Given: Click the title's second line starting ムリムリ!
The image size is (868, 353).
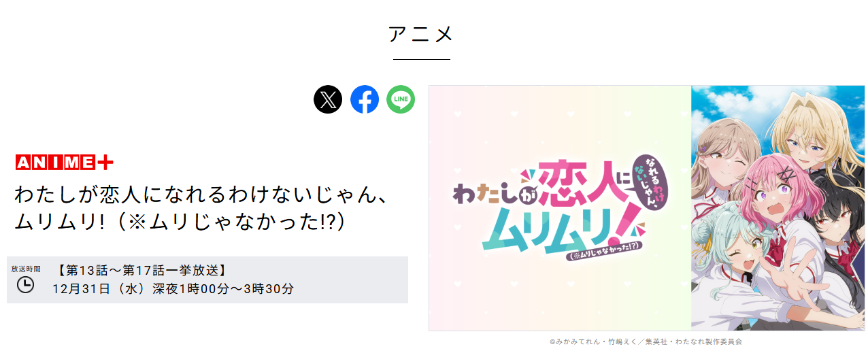Looking at the screenshot, I should pyautogui.click(x=180, y=222).
